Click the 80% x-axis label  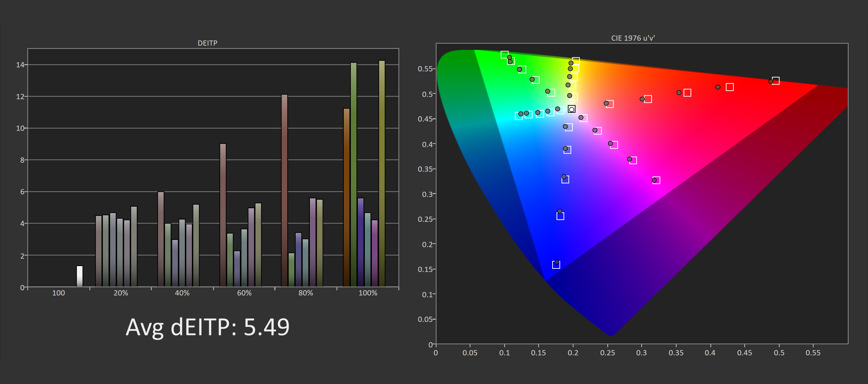[x=306, y=293]
